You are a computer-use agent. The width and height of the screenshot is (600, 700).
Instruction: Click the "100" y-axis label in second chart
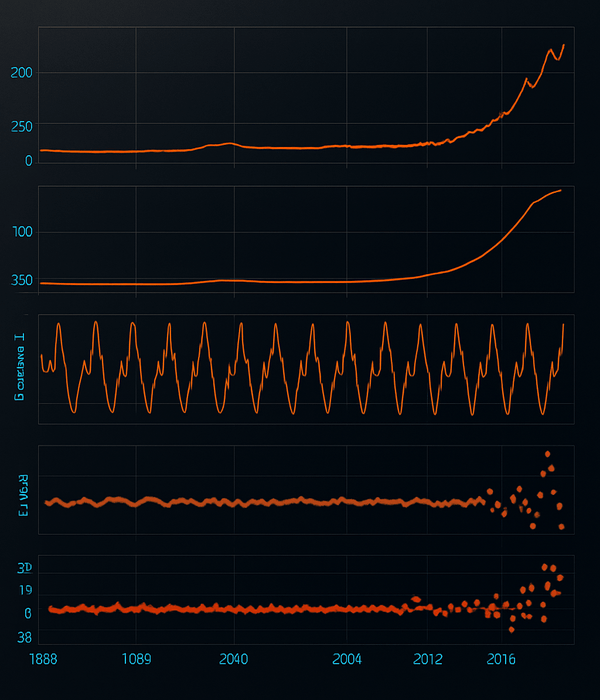(21, 232)
